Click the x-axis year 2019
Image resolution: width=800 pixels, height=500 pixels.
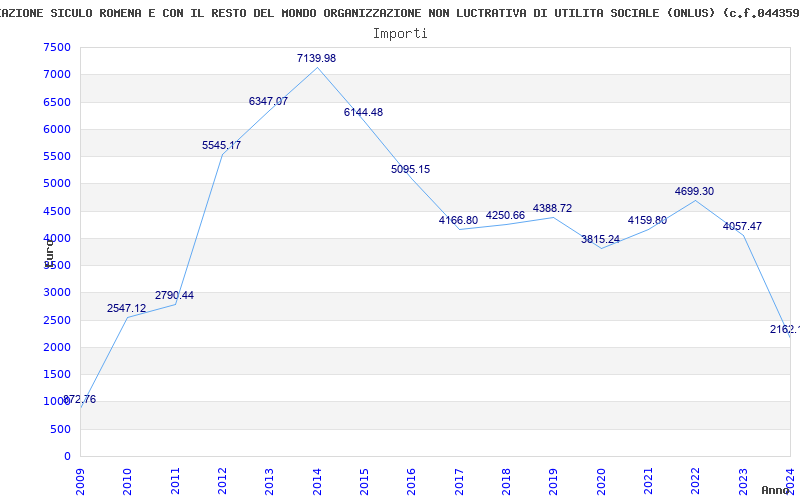pos(554,481)
